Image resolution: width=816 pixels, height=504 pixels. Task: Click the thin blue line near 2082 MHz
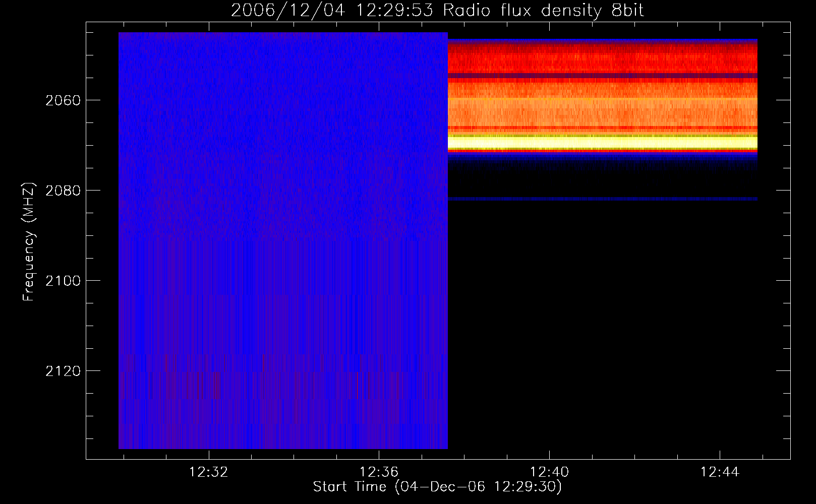(603, 199)
